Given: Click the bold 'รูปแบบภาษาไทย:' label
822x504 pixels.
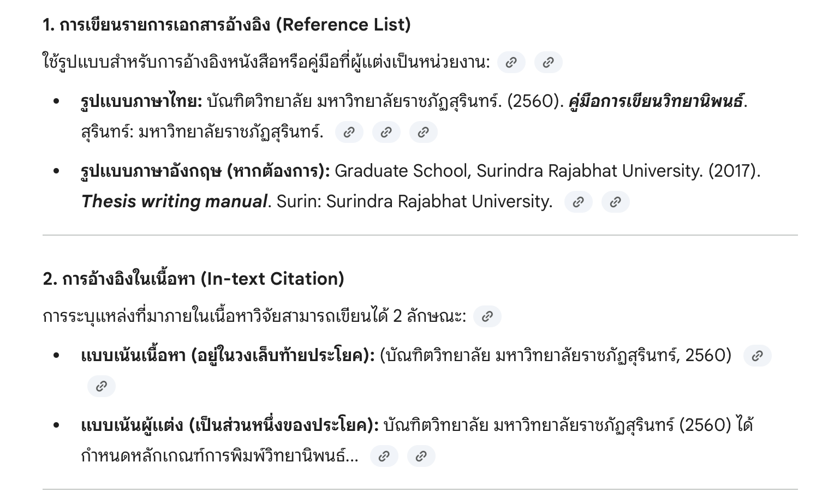Looking at the screenshot, I should [141, 101].
